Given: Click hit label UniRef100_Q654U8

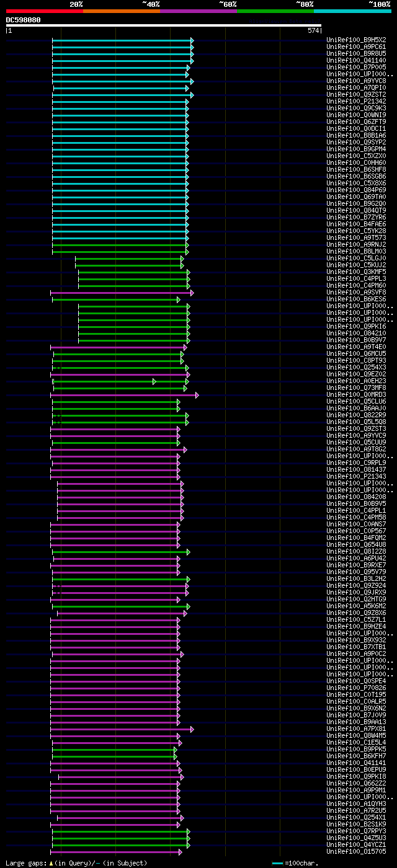Looking at the screenshot, I should click(356, 545).
